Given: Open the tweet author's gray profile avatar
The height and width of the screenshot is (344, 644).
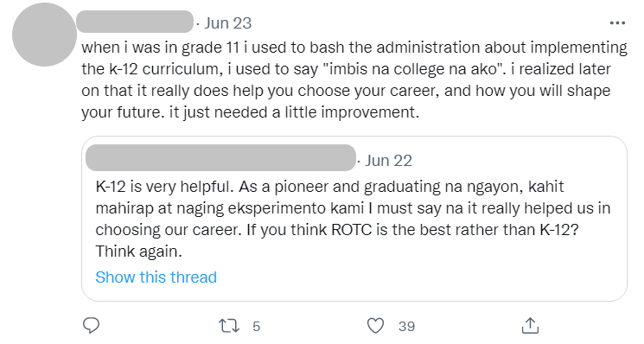Looking at the screenshot, I should [x=44, y=35].
